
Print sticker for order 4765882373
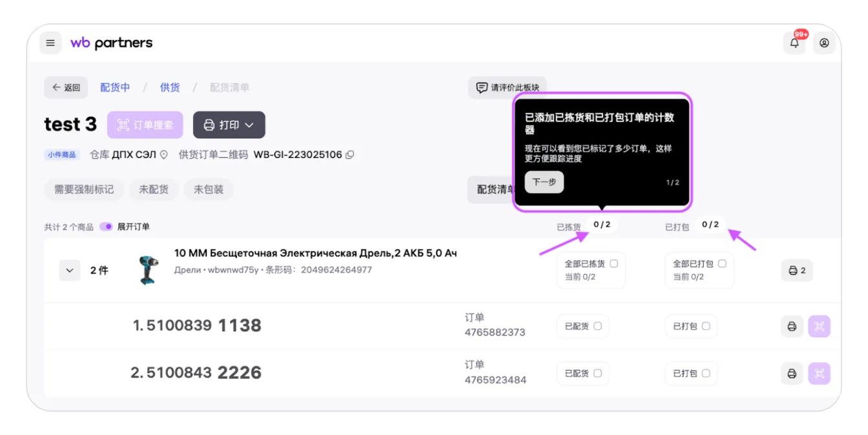click(x=792, y=327)
